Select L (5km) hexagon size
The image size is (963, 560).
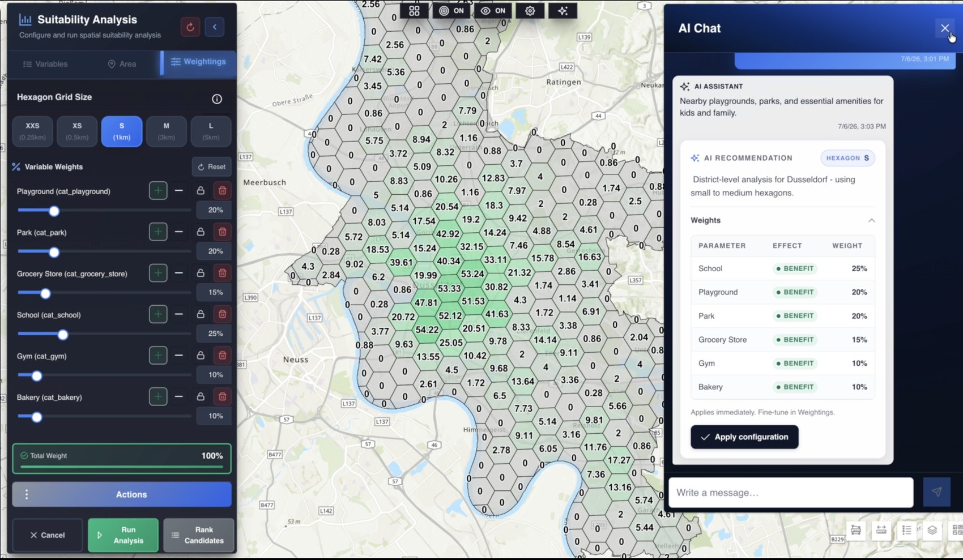click(x=211, y=131)
